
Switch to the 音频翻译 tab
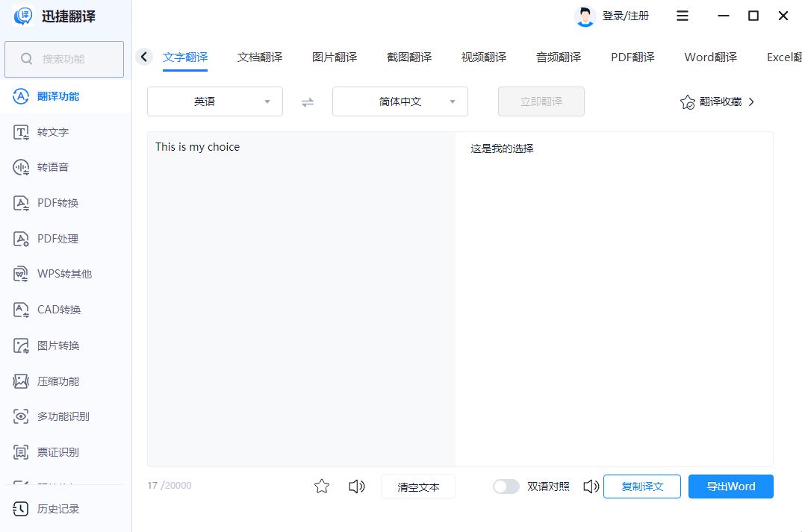559,57
